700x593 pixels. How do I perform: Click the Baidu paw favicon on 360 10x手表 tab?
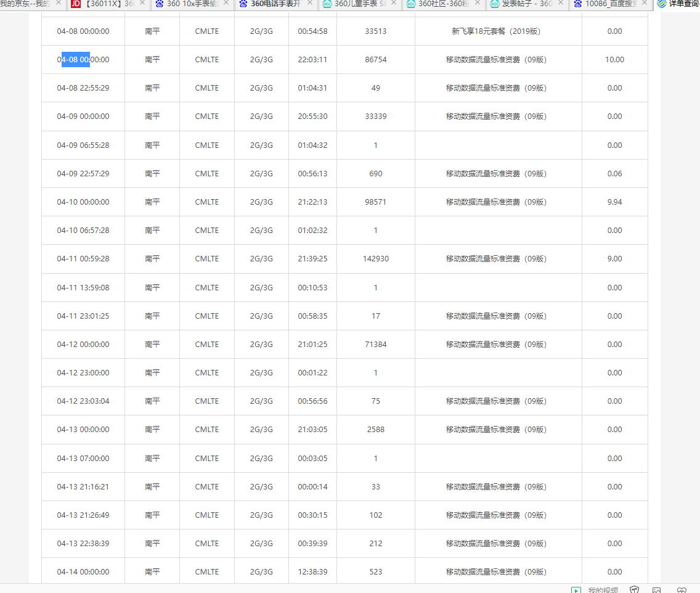[160, 4]
